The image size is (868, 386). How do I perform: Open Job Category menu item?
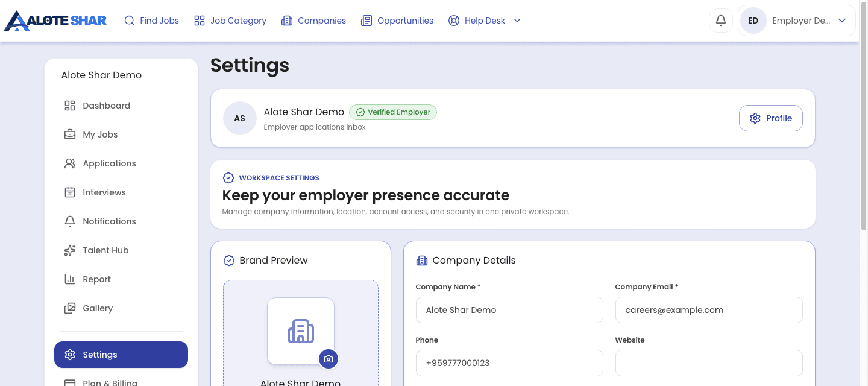pyautogui.click(x=230, y=21)
